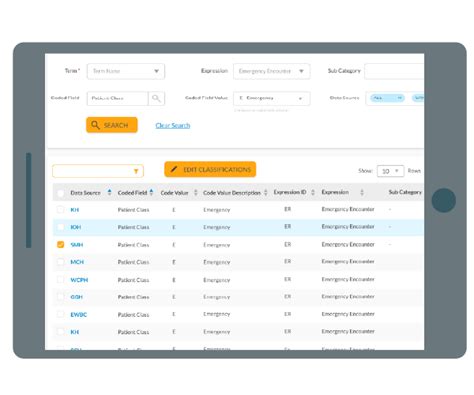Screen dimensions: 474x395
Task: Open the EWBC data source link
Action: pos(79,314)
